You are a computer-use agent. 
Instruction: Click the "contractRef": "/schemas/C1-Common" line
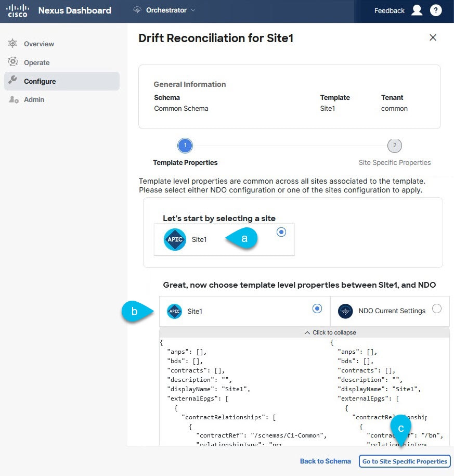tap(261, 435)
